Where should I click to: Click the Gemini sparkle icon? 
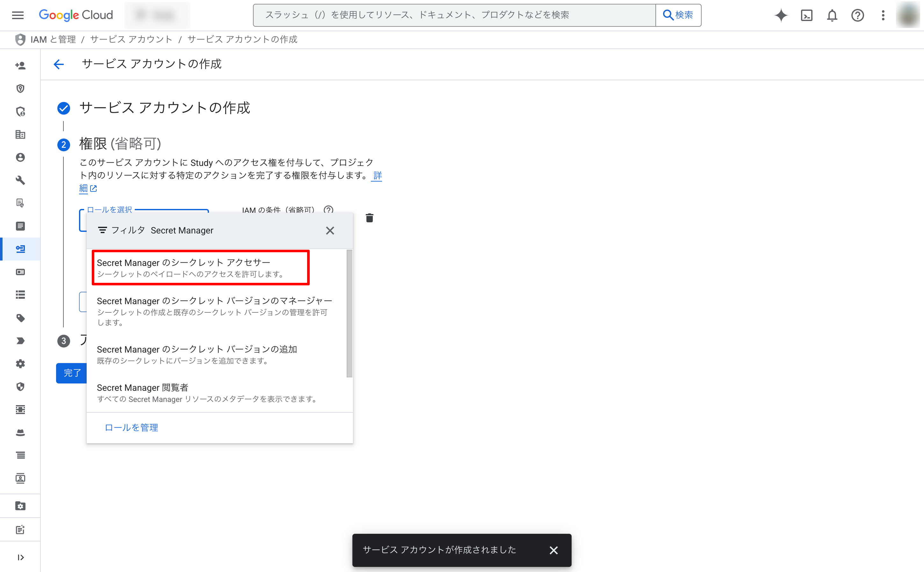tap(781, 15)
